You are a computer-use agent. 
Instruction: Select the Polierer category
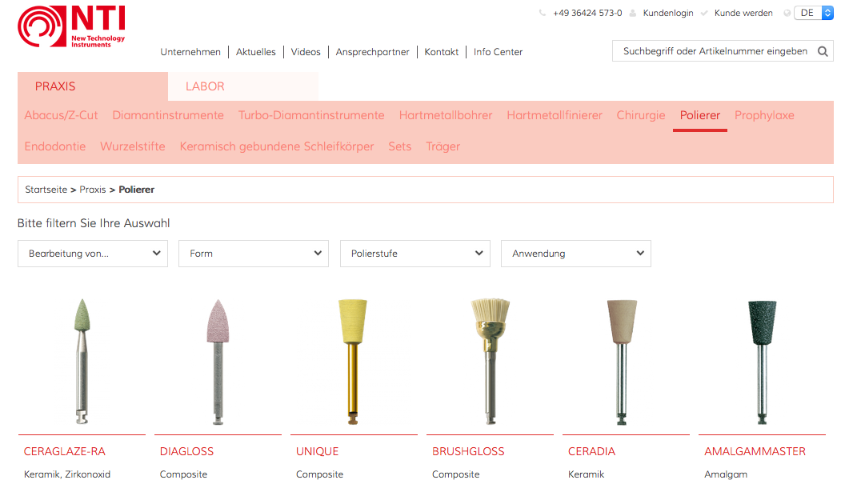point(700,115)
